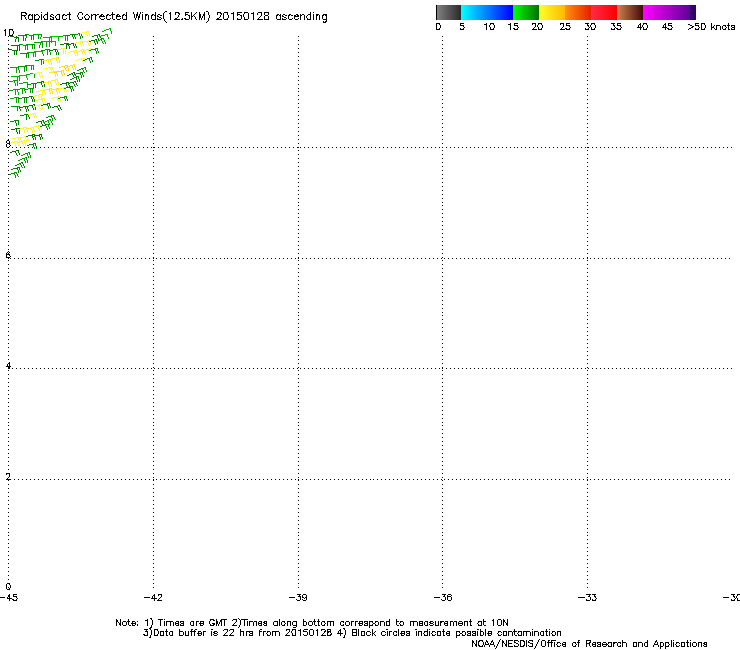Click the longitude axis label '-39'
The image size is (740, 650).
click(x=298, y=598)
